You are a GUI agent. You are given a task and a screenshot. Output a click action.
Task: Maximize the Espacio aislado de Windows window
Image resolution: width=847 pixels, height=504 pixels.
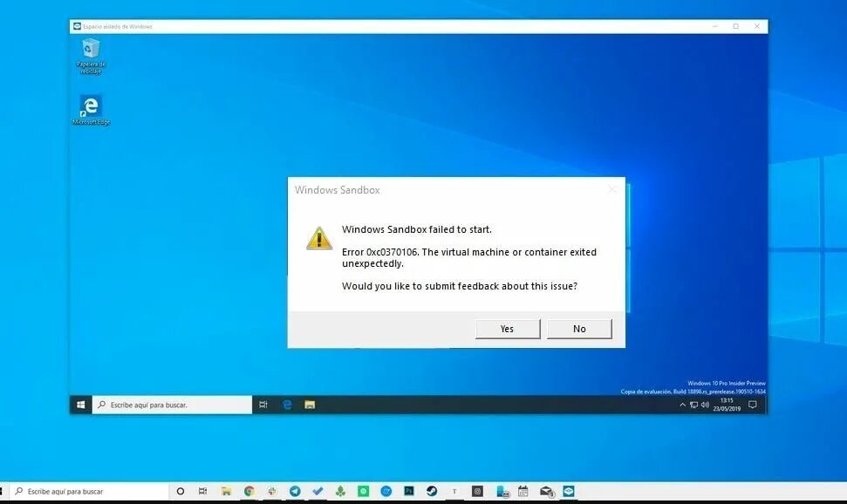point(735,26)
